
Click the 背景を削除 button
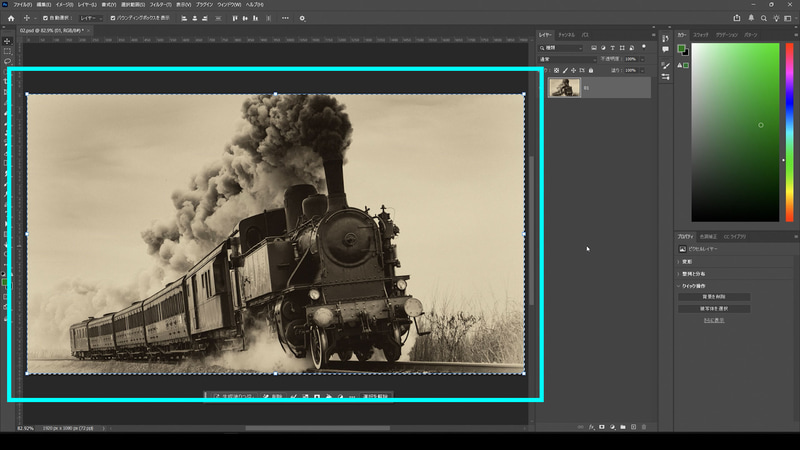(714, 297)
